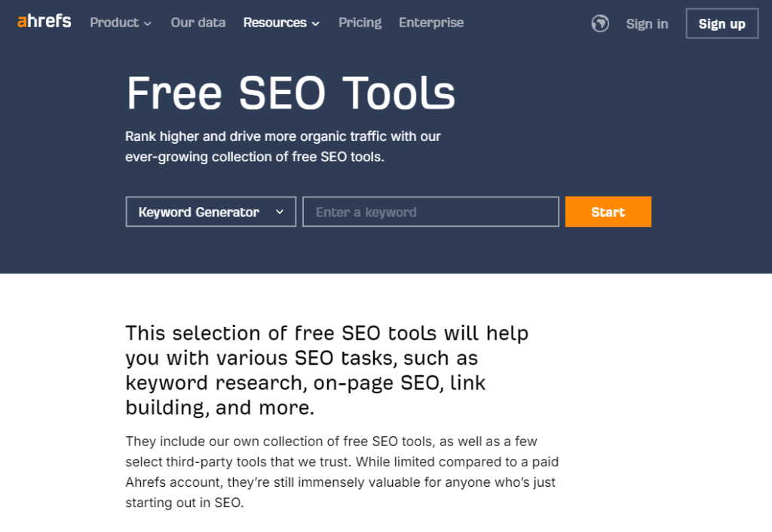Image resolution: width=772 pixels, height=532 pixels.
Task: Open the Resources navigation link
Action: coord(275,23)
